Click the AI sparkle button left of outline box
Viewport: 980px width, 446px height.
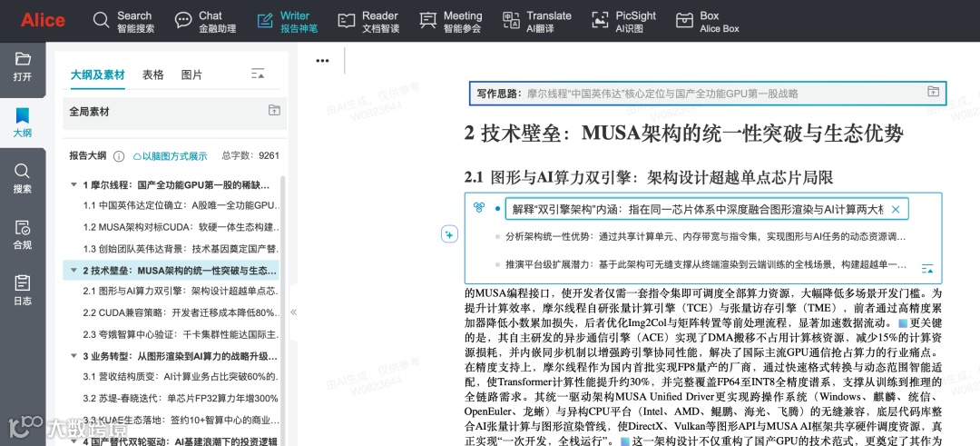coord(449,234)
